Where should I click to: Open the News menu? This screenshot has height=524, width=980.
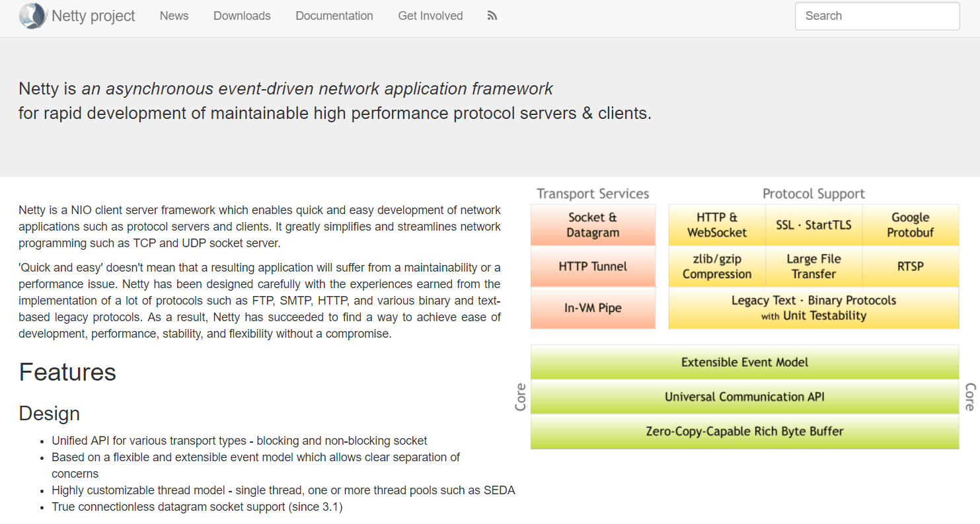click(x=174, y=16)
